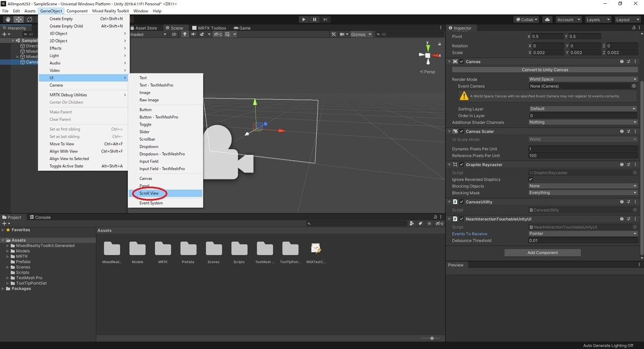Open CanvasUtility preset settings icon
The height and width of the screenshot is (349, 644).
(x=628, y=202)
